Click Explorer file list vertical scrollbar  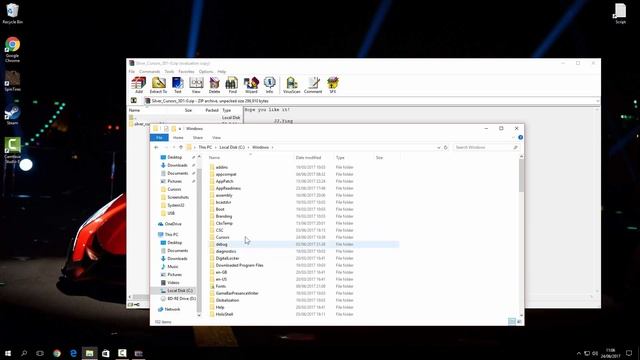click(521, 176)
